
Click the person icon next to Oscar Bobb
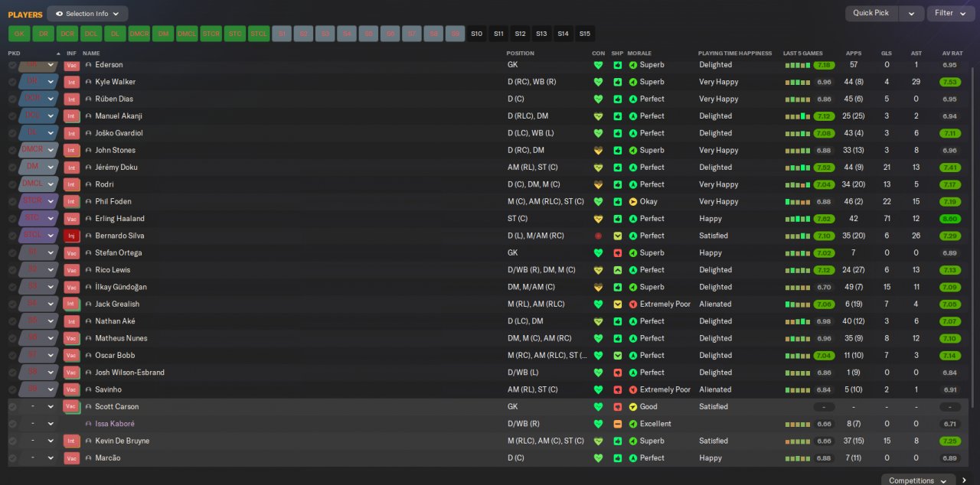click(89, 355)
